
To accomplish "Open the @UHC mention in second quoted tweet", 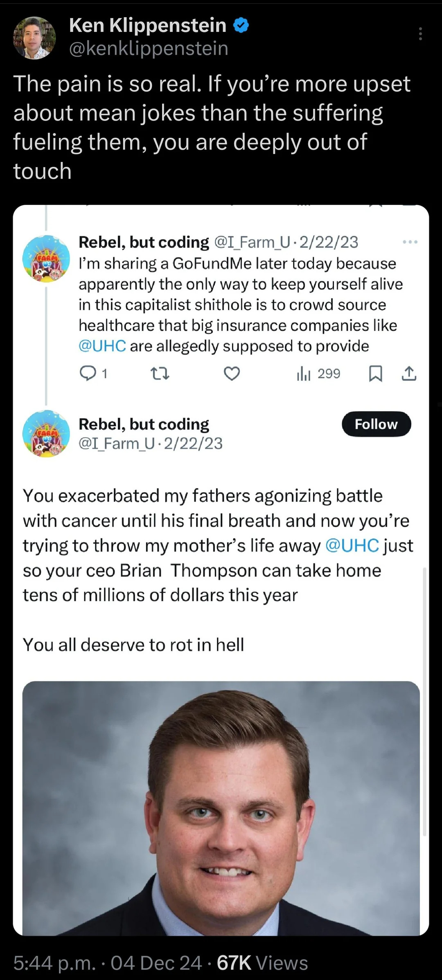I will click(x=352, y=545).
